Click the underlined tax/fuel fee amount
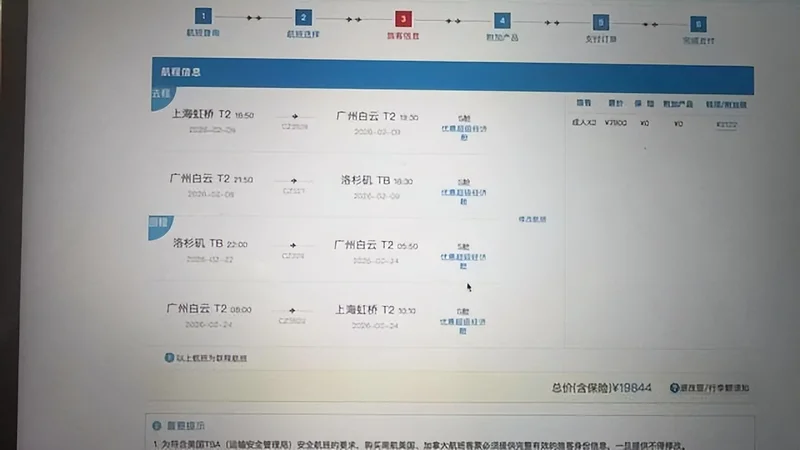Screen dimensions: 800x450 727,125
